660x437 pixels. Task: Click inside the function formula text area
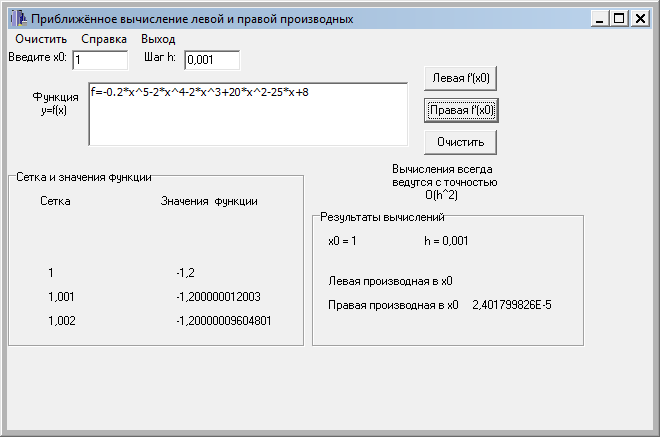[248, 114]
